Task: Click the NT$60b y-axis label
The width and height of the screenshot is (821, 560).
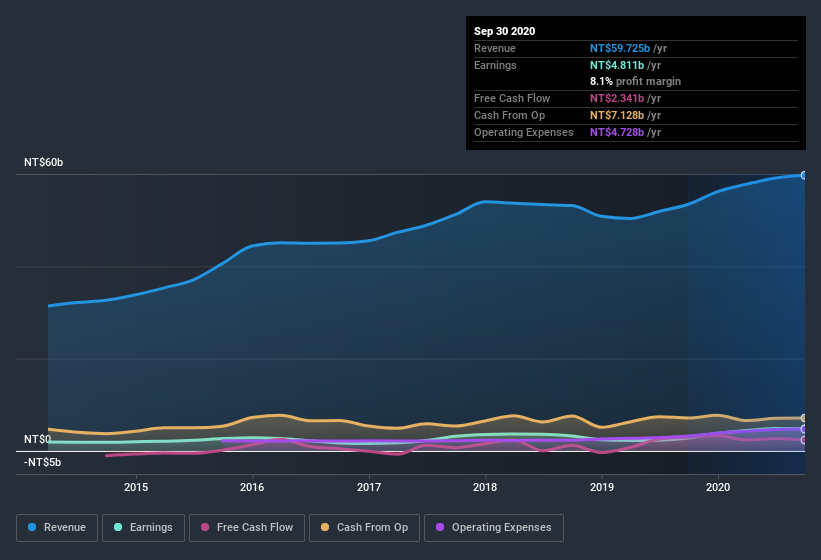Action: tap(43, 162)
